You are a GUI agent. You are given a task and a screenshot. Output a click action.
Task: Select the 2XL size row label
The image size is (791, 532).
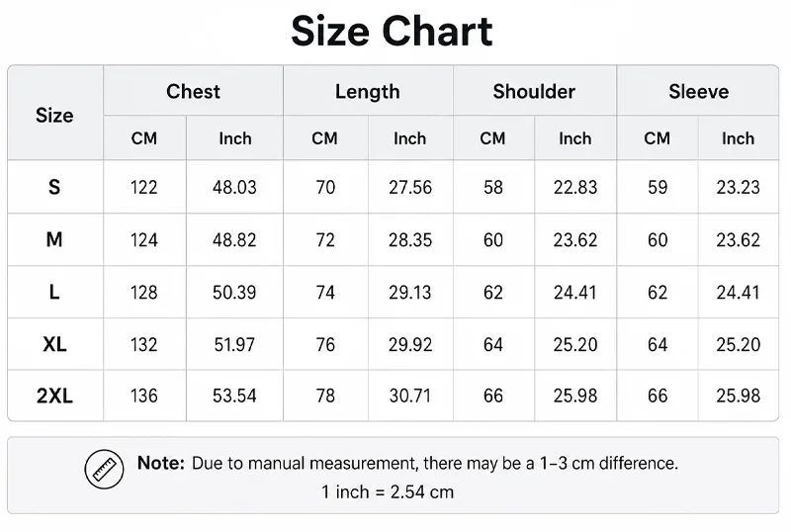coord(54,396)
